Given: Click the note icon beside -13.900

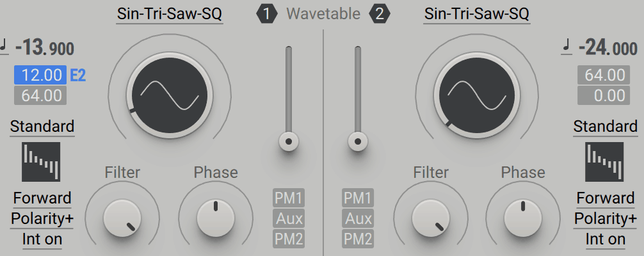Looking at the screenshot, I should (4, 47).
